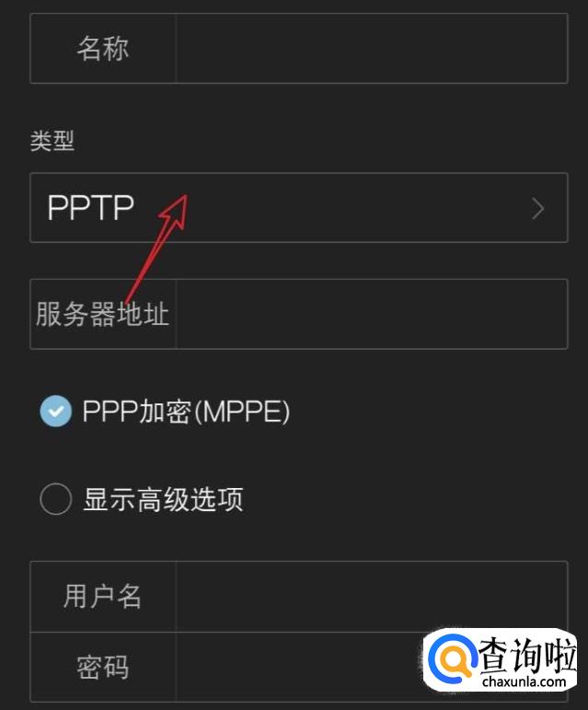Click the 服务器地址 label text
The width and height of the screenshot is (588, 710).
[103, 314]
